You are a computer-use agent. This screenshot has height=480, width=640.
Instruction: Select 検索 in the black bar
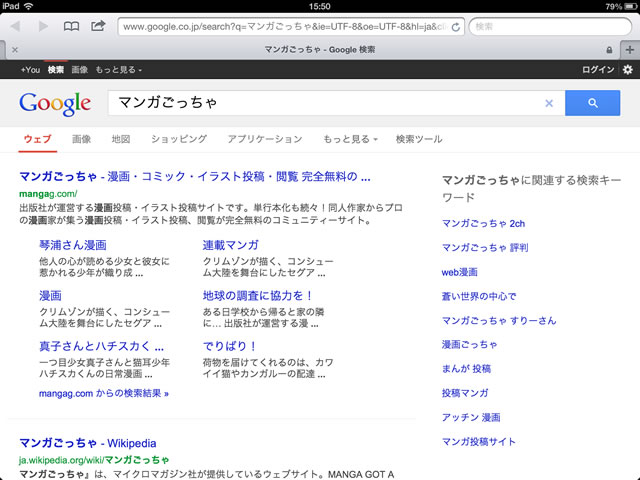(56, 70)
